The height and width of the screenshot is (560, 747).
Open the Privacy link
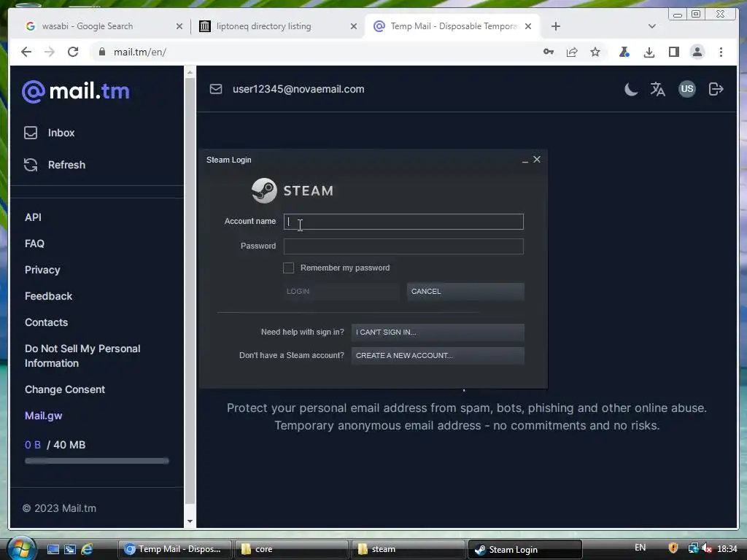[x=42, y=270]
